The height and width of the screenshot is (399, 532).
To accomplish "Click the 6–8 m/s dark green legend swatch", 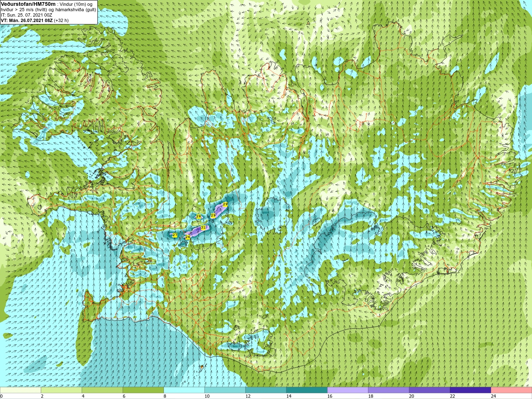I will pos(143,390).
